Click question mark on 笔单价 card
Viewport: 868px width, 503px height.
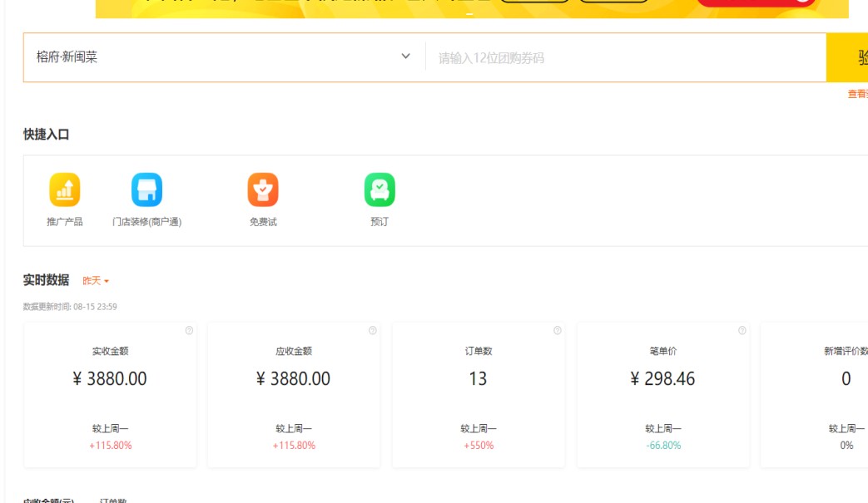[x=742, y=331]
